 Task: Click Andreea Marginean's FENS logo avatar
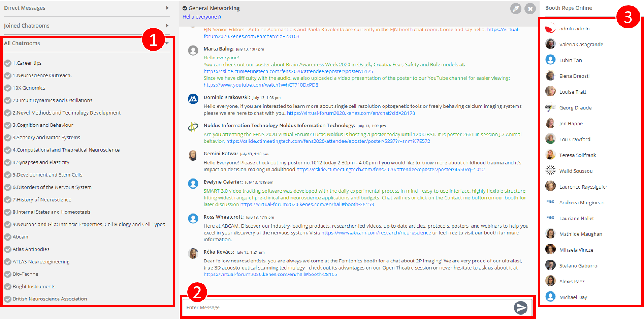click(x=550, y=202)
